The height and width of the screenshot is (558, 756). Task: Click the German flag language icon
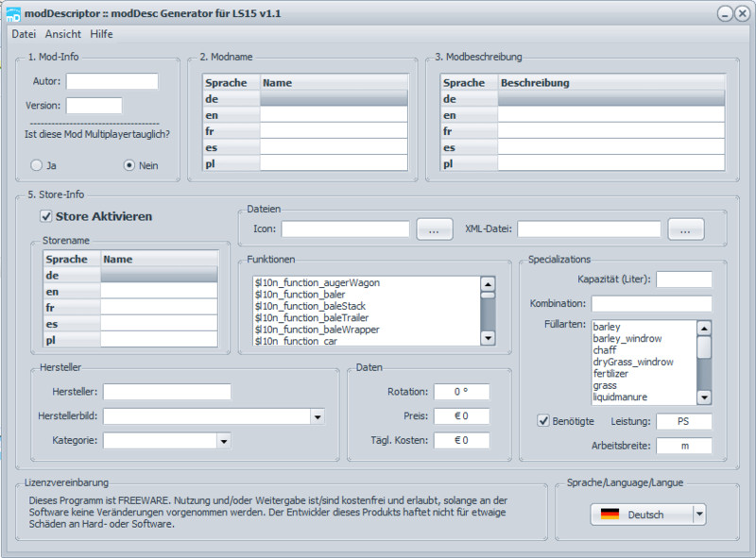[x=610, y=515]
